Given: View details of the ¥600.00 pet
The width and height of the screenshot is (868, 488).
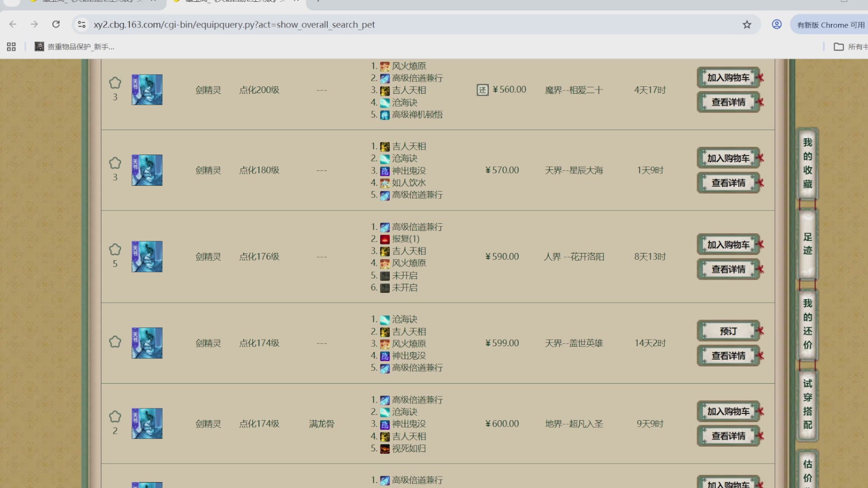Looking at the screenshot, I should tap(728, 436).
